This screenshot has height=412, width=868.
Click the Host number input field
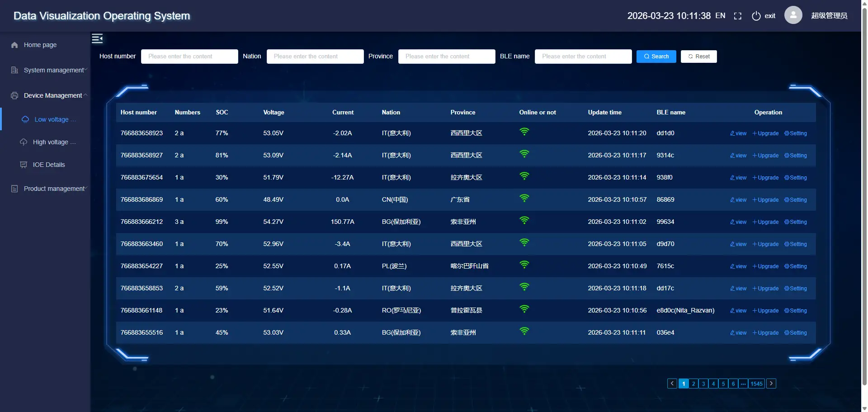[x=189, y=57]
